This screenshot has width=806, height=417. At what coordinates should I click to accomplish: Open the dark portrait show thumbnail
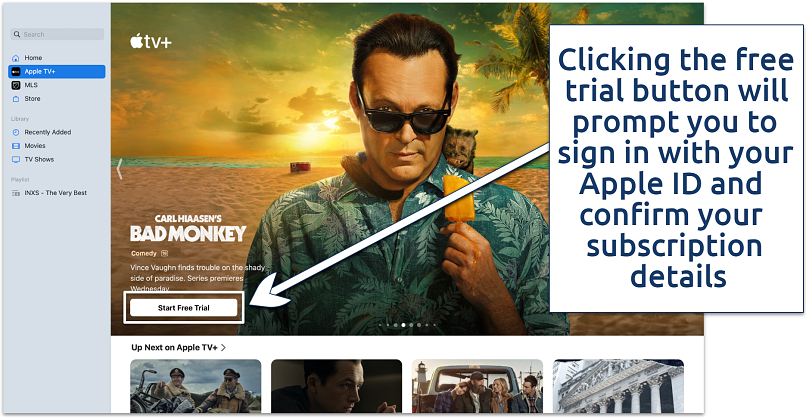point(336,386)
